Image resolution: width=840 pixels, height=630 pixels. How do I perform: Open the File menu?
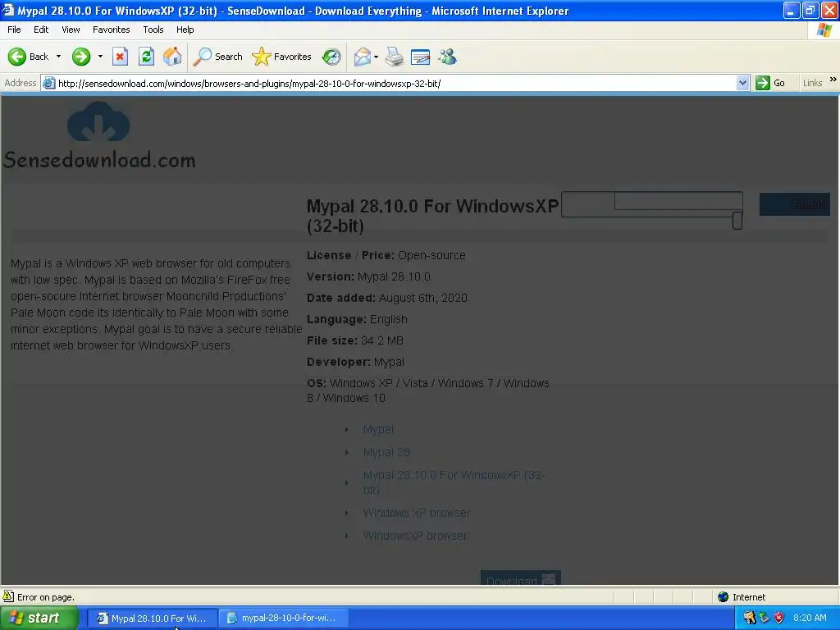point(14,30)
